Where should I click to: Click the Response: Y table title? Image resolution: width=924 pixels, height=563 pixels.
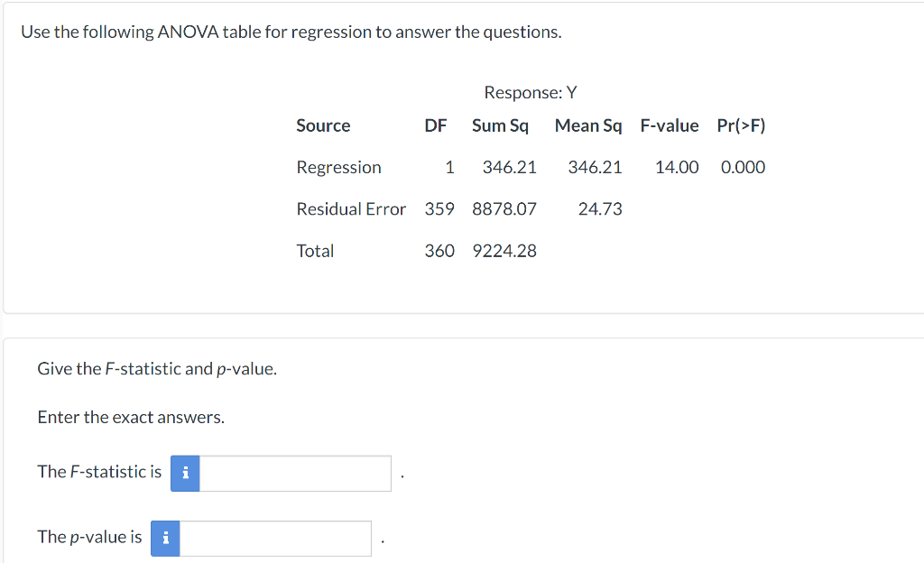530,92
